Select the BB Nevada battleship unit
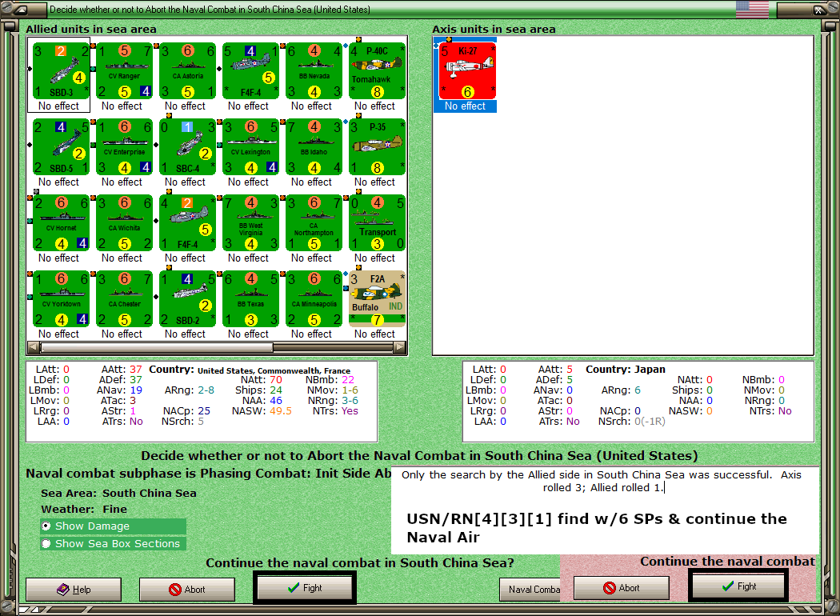The height and width of the screenshot is (616, 840). (314, 71)
